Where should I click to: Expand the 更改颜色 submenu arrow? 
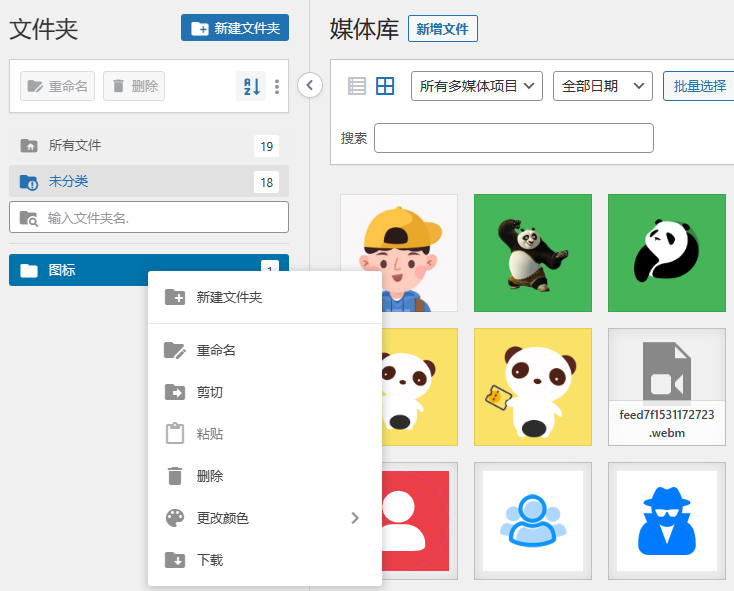pyautogui.click(x=355, y=518)
